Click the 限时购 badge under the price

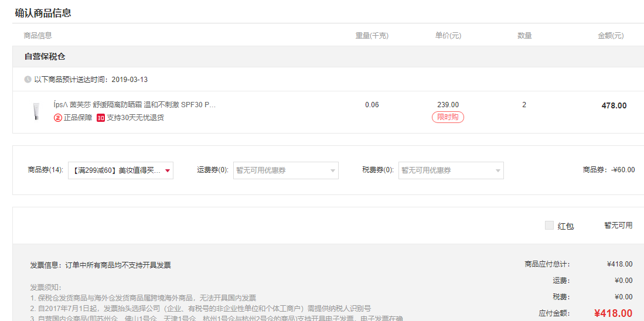coord(448,117)
